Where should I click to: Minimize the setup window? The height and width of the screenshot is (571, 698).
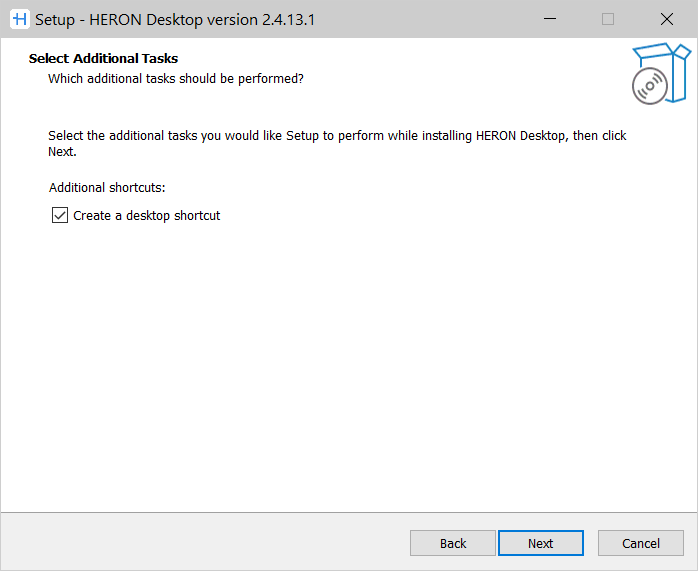coord(550,19)
